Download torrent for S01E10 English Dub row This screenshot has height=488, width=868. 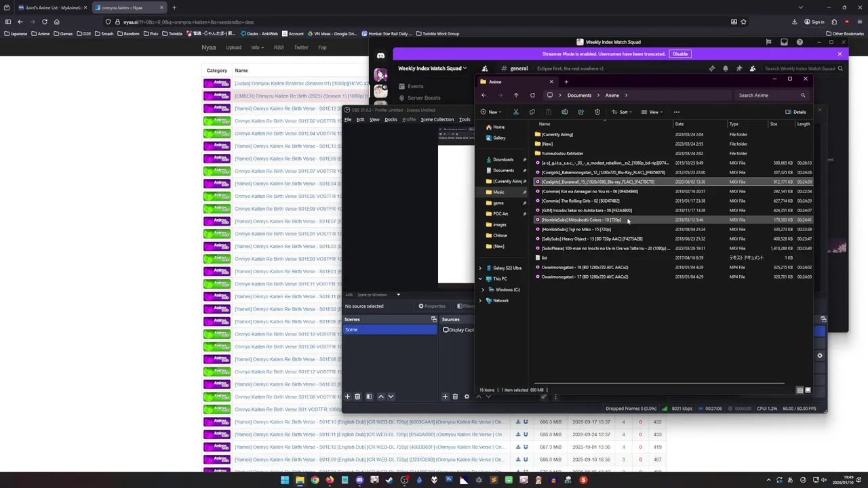click(x=518, y=422)
